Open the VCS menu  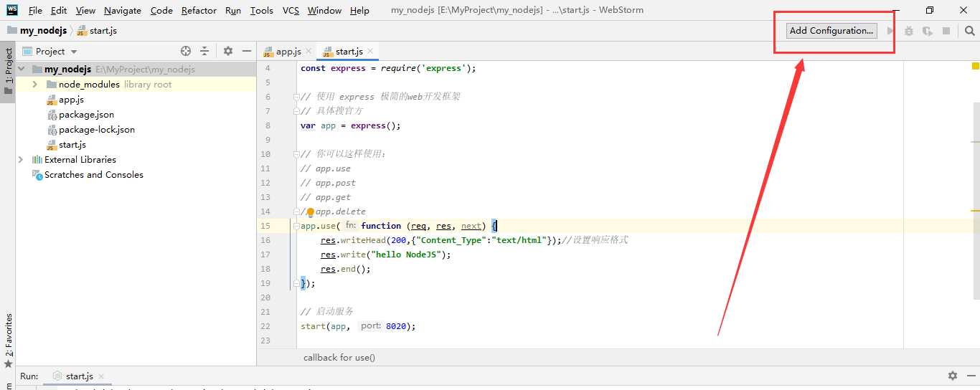[291, 10]
